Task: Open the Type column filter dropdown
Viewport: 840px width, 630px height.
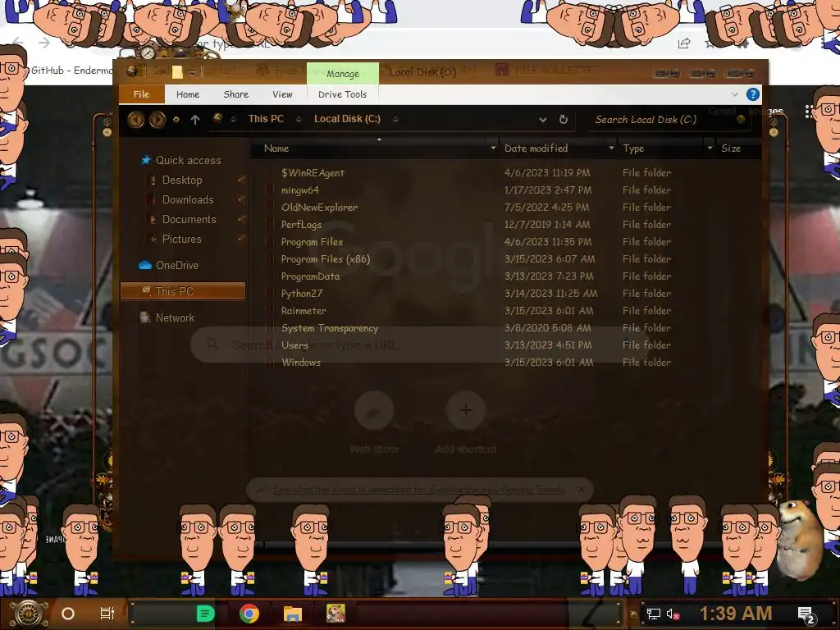Action: pyautogui.click(x=710, y=148)
